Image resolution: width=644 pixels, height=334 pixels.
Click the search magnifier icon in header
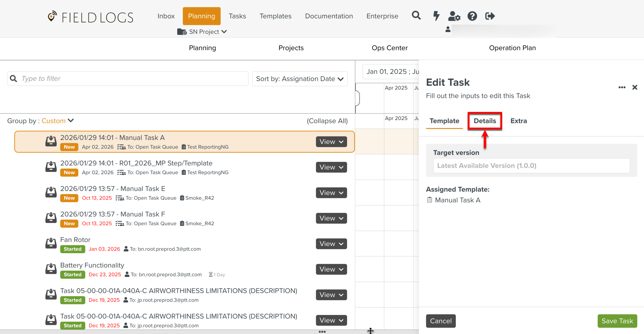[416, 16]
